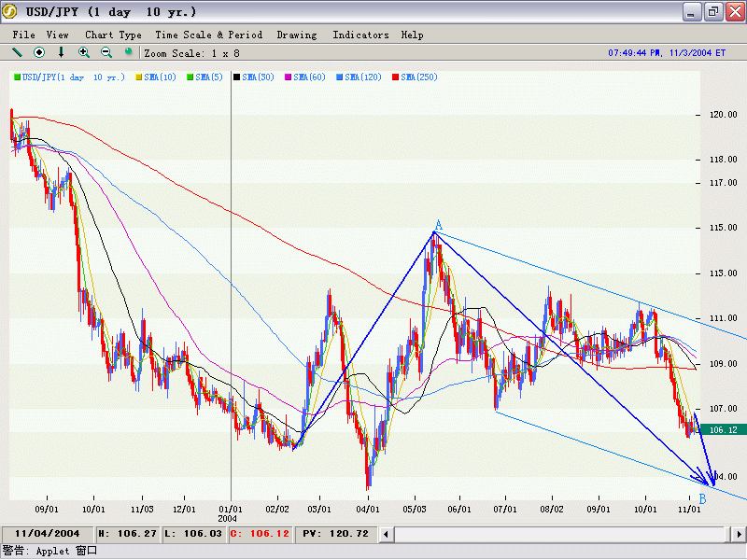
Task: Click the green ball icon in toolbar
Action: pyautogui.click(x=129, y=52)
